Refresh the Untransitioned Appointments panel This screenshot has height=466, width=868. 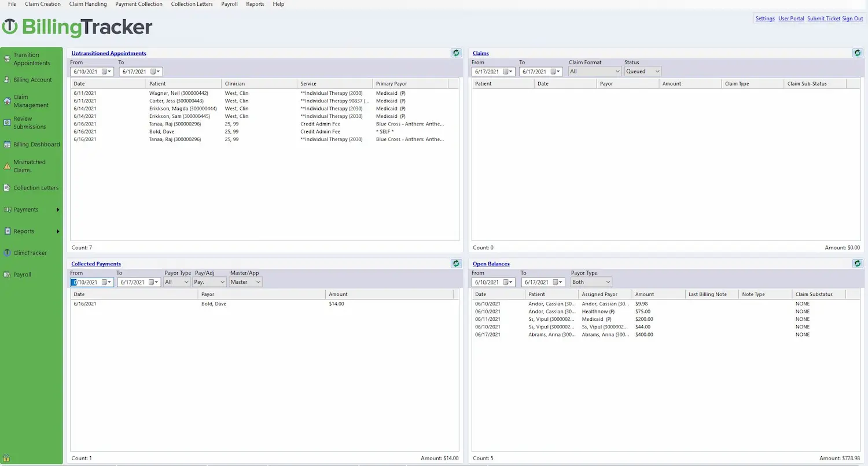[456, 53]
